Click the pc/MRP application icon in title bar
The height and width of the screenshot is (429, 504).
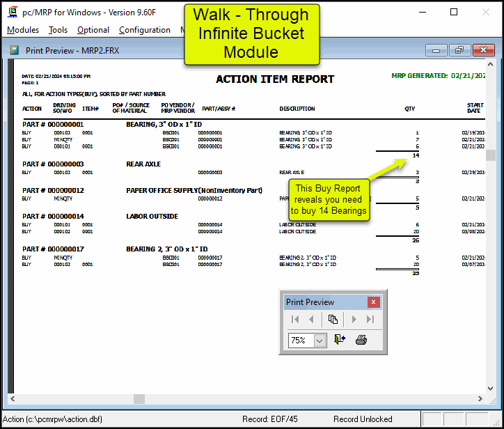13,13
